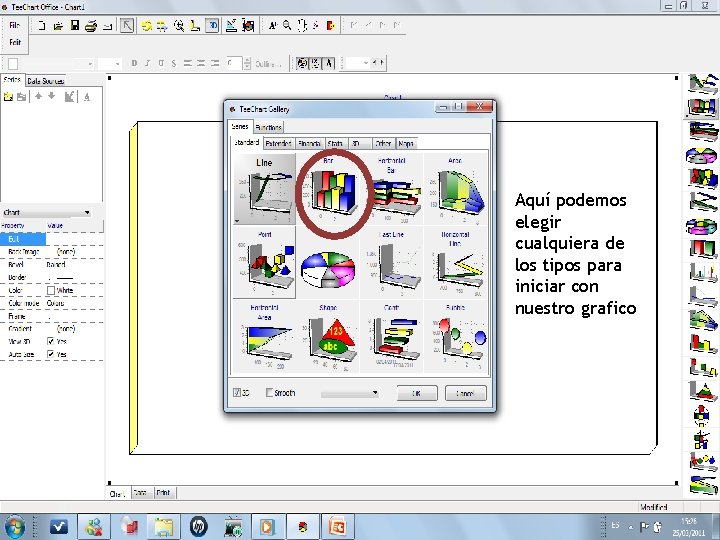
Task: Click the Save floppy disk icon
Action: tap(75, 25)
